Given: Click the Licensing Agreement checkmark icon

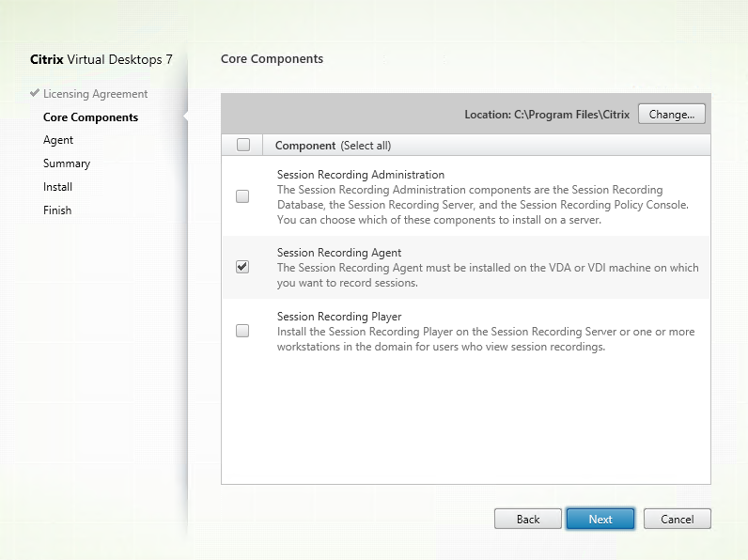Looking at the screenshot, I should tap(35, 94).
